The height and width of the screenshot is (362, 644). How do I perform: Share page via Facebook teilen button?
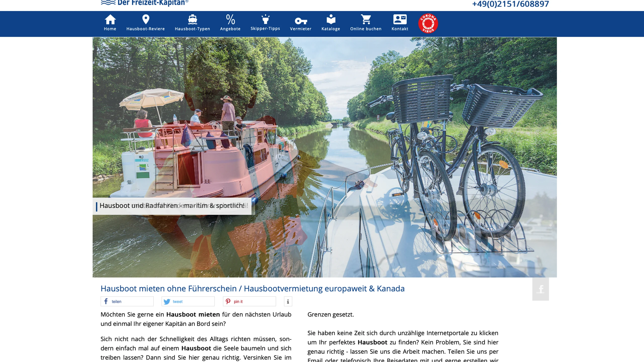coord(127,301)
